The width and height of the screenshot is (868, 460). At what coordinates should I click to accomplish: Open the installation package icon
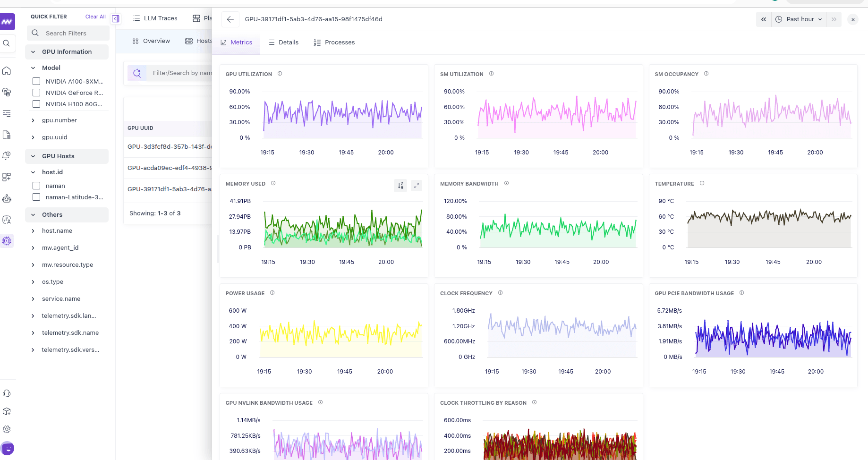(7, 411)
